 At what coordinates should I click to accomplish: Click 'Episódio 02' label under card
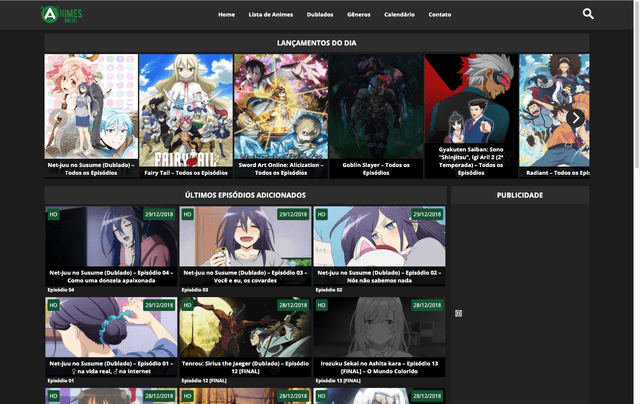click(329, 290)
